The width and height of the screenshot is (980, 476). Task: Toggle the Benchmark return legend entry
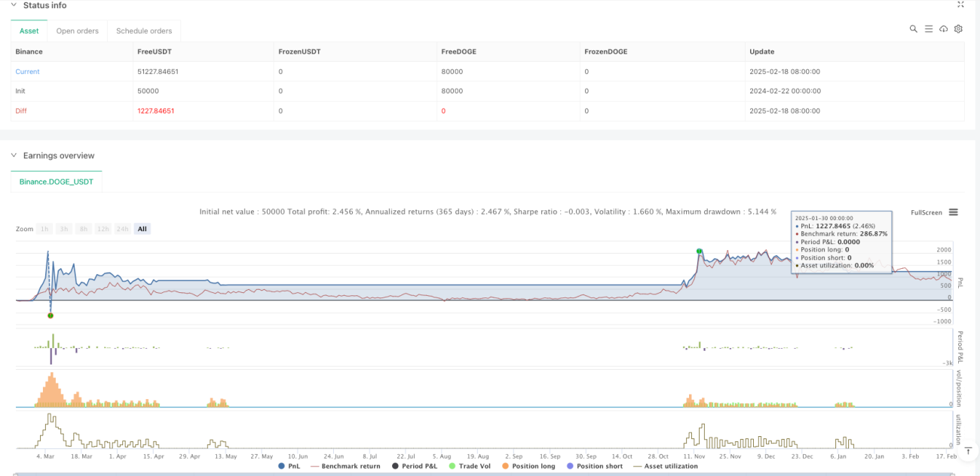(345, 466)
